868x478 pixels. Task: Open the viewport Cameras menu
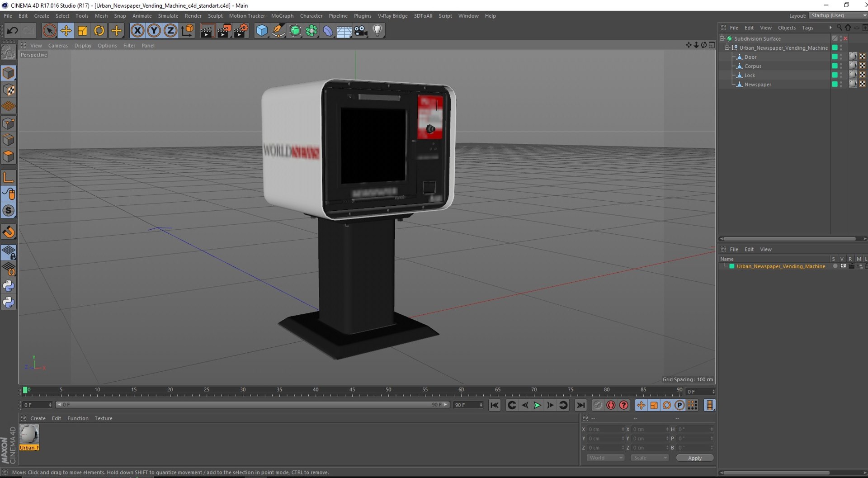pos(58,46)
